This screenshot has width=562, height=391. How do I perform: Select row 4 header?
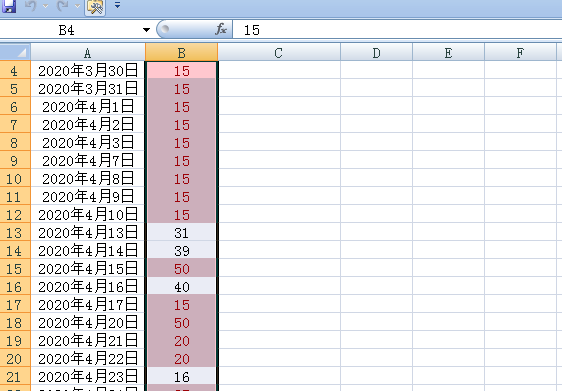15,70
